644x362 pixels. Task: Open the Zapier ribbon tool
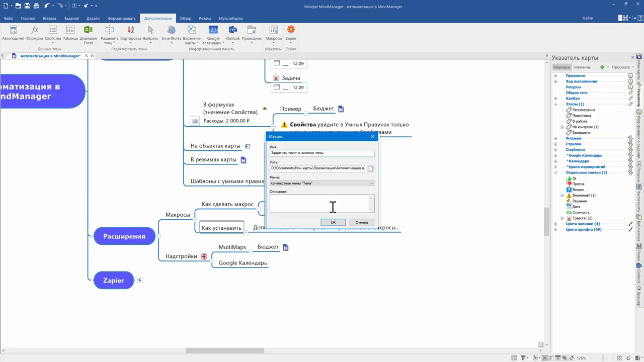291,33
